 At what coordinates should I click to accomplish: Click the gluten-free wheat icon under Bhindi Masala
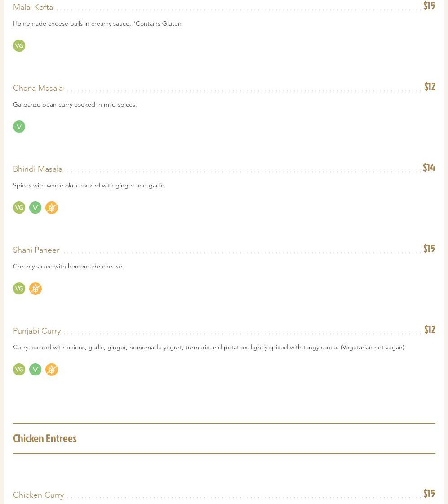coord(52,208)
